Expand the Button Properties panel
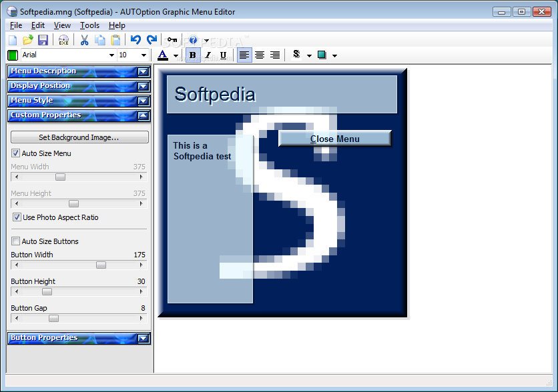This screenshot has width=558, height=392. [144, 339]
